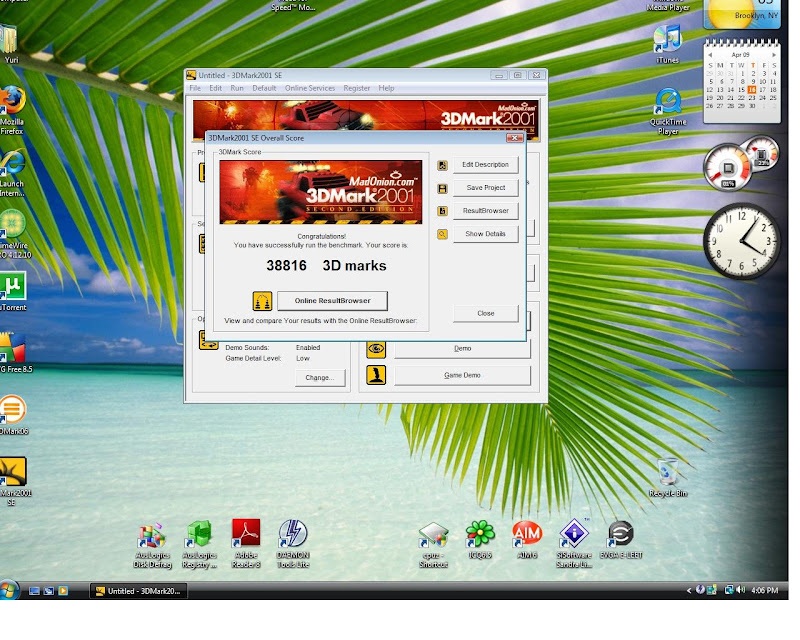
Task: Open the Run menu
Action: 237,88
